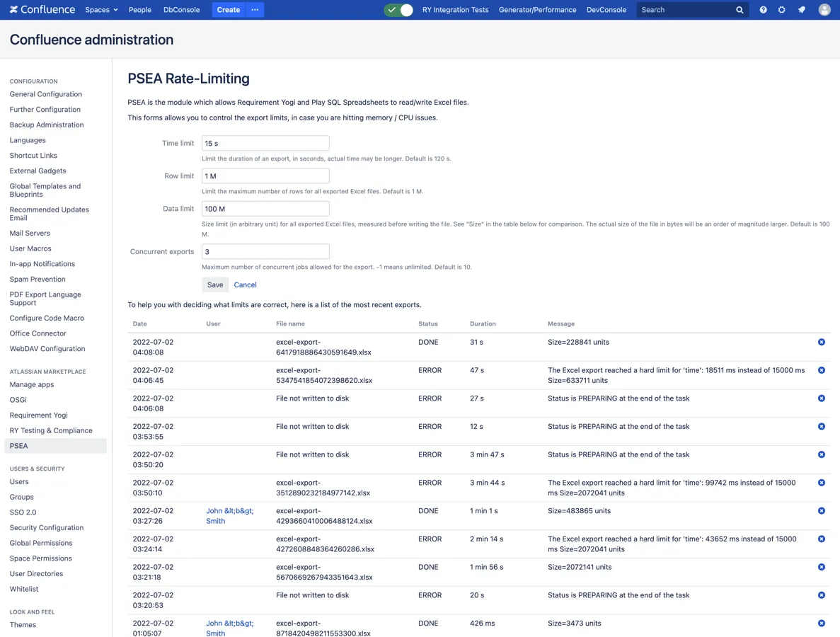Open Security Configuration

pyautogui.click(x=47, y=528)
